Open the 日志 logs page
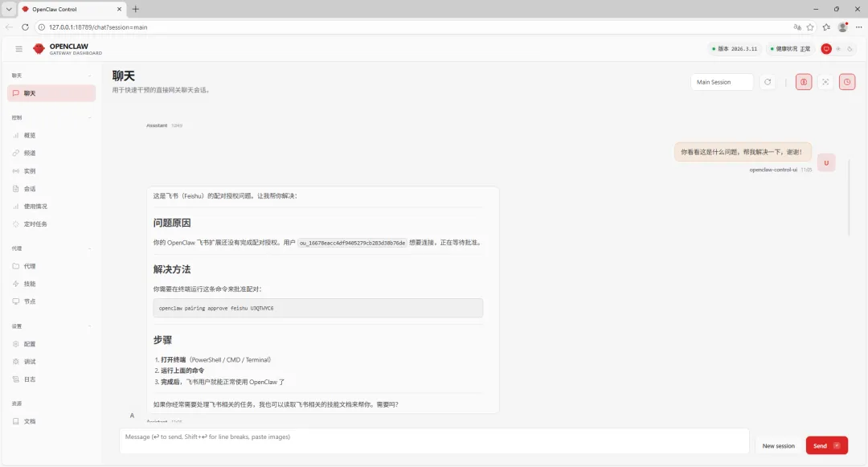This screenshot has width=868, height=467. [x=51, y=379]
